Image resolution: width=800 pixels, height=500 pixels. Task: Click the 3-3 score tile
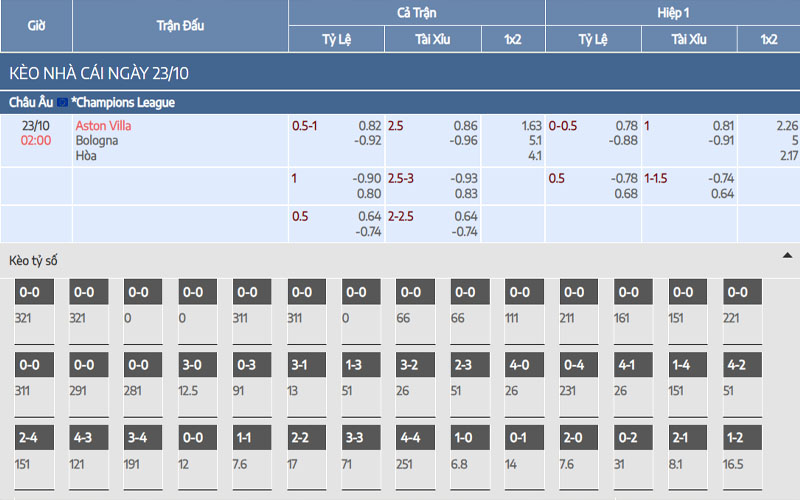tap(355, 438)
